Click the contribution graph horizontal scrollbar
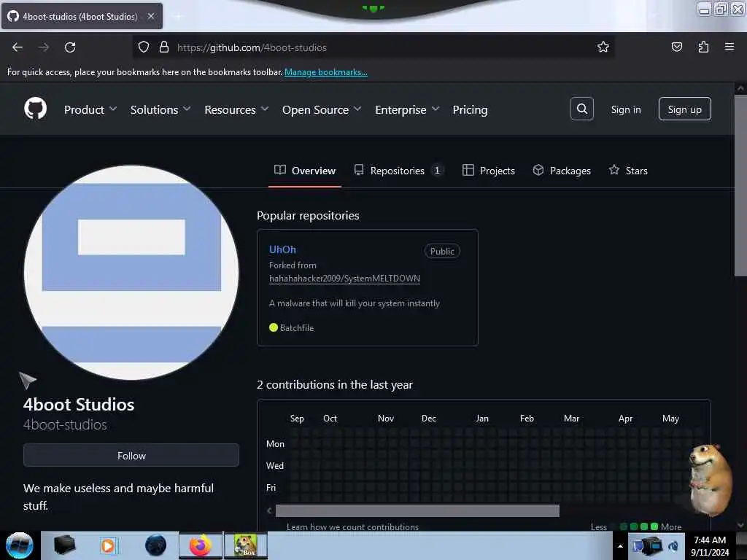 (417, 510)
